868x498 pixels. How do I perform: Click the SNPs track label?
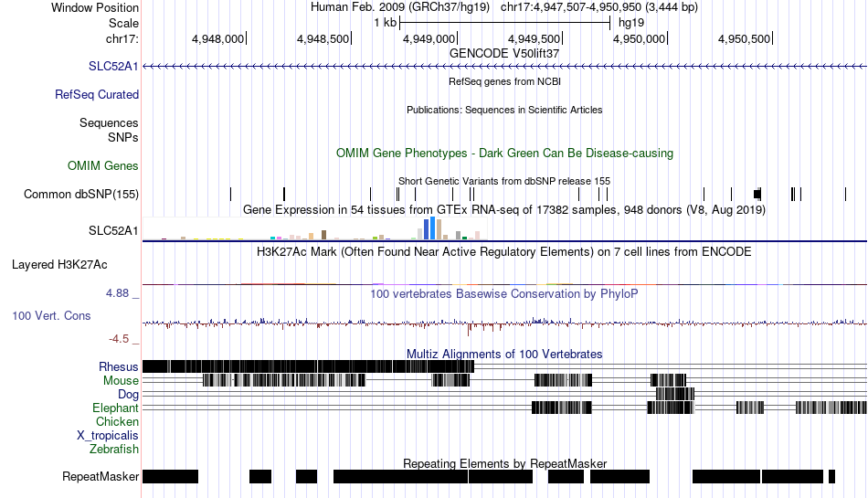click(x=123, y=137)
